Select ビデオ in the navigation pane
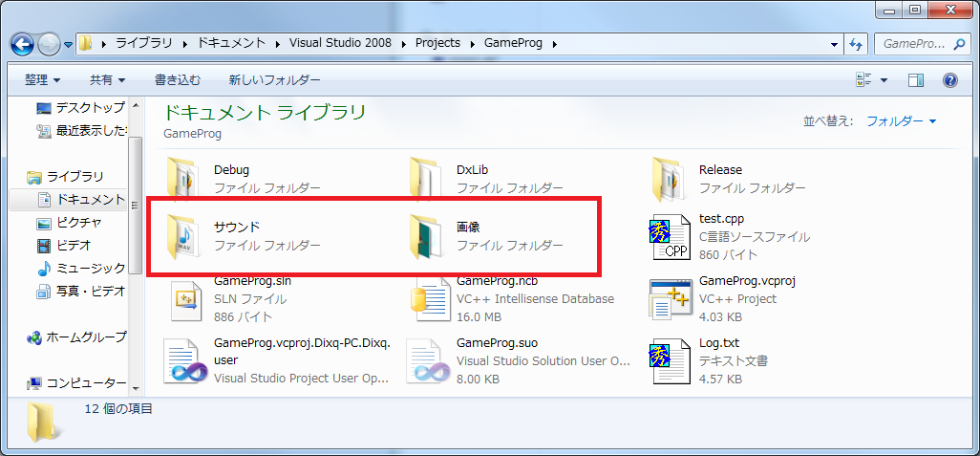Viewport: 980px width, 456px height. point(64,245)
